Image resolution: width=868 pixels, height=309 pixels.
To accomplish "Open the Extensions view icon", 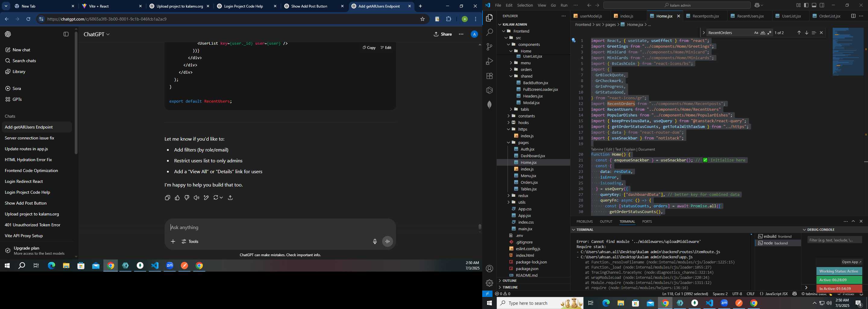I will (489, 76).
